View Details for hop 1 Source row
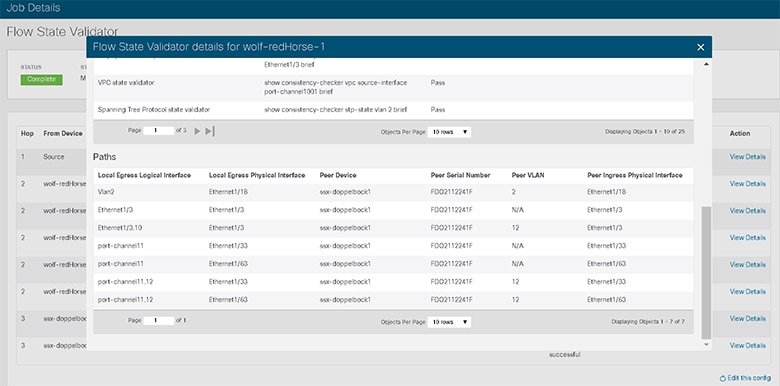The image size is (780, 386). [747, 157]
